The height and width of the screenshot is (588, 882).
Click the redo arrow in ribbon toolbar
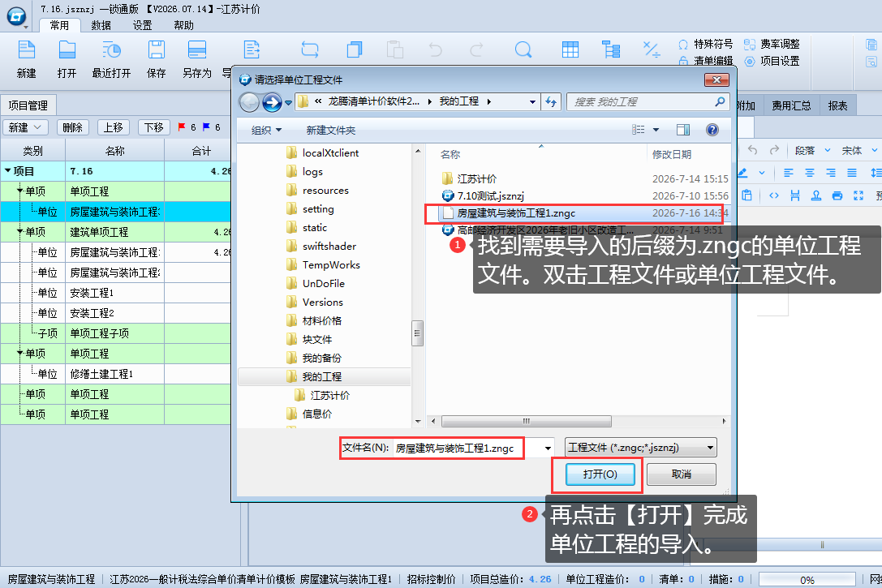(x=476, y=49)
